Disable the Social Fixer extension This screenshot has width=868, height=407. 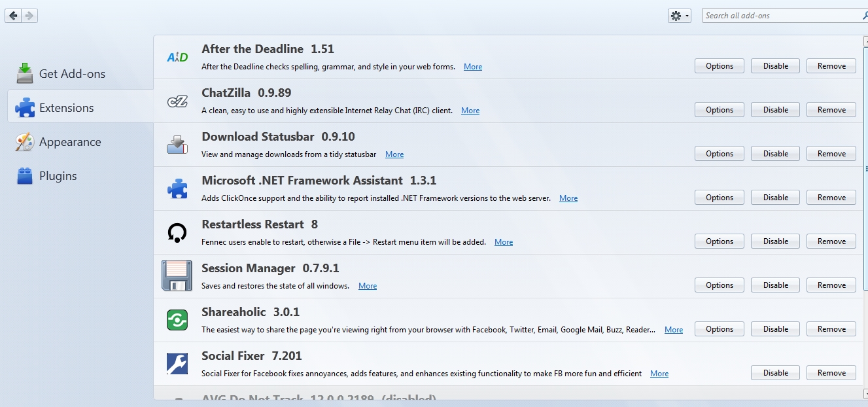point(775,373)
